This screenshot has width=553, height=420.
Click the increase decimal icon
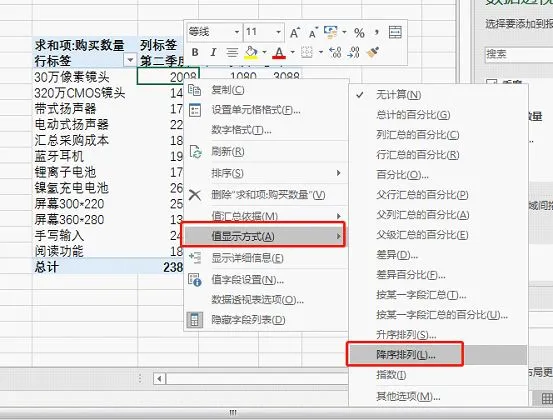[x=335, y=53]
